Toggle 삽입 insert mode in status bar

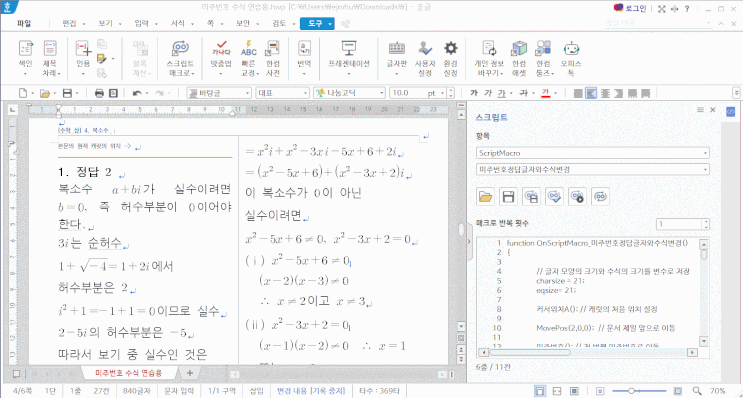[x=256, y=391]
